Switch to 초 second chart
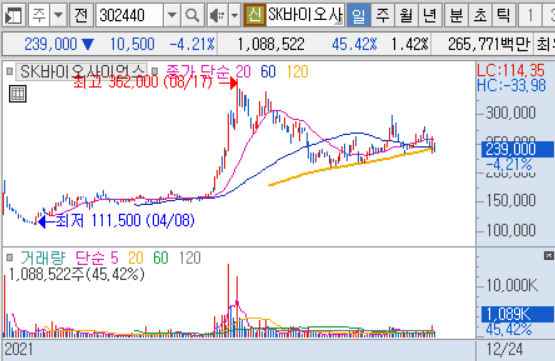This screenshot has width=555, height=361. coord(480,15)
